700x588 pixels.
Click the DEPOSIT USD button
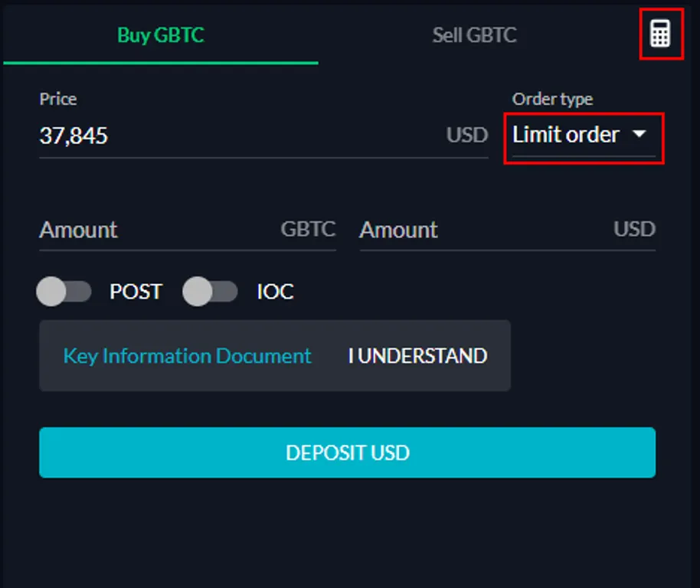click(x=348, y=452)
